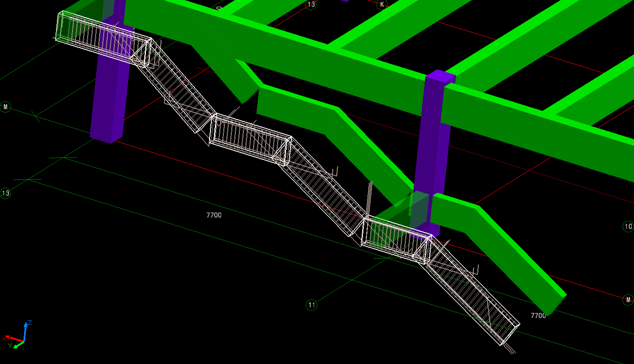
Task: Select the 7700 dimension between grids 13 and 11
Action: pyautogui.click(x=214, y=215)
